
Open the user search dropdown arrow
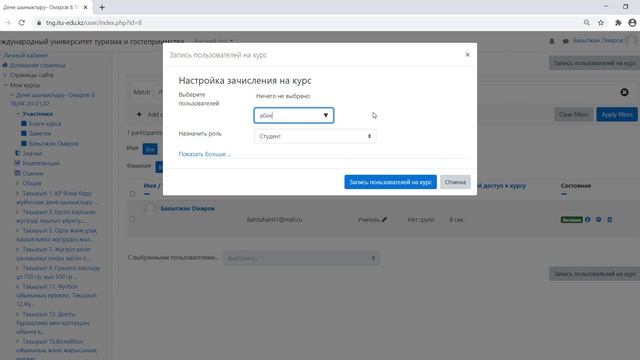tap(326, 116)
